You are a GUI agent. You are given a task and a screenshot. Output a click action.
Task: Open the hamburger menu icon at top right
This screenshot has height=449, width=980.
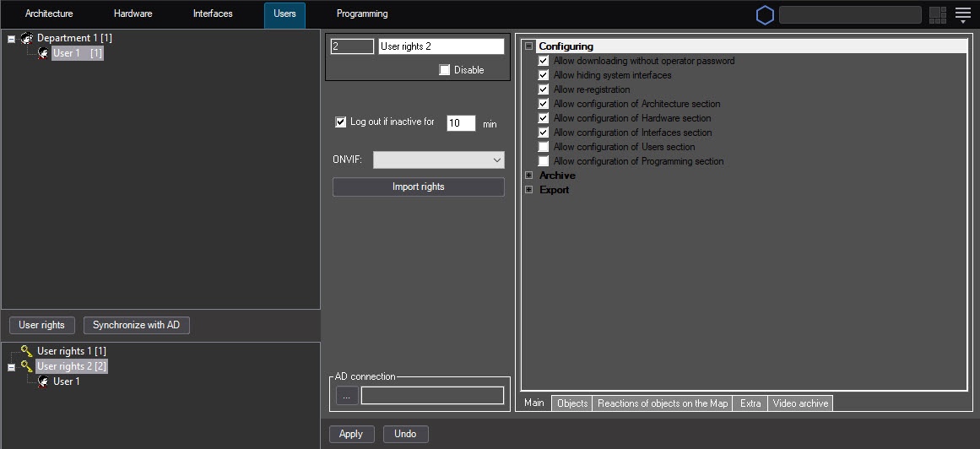click(963, 15)
